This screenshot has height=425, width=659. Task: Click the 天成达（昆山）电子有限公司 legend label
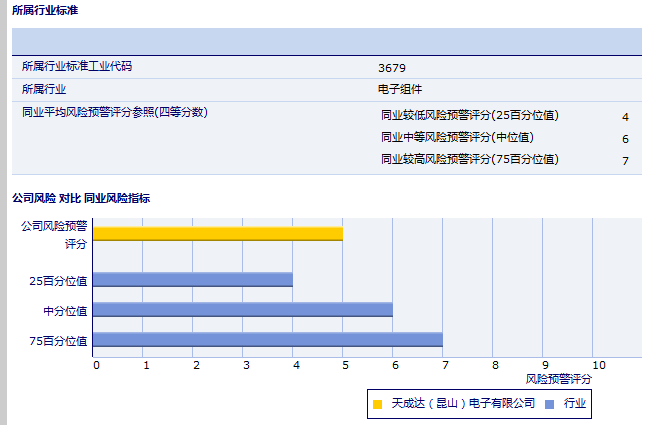[x=463, y=404]
